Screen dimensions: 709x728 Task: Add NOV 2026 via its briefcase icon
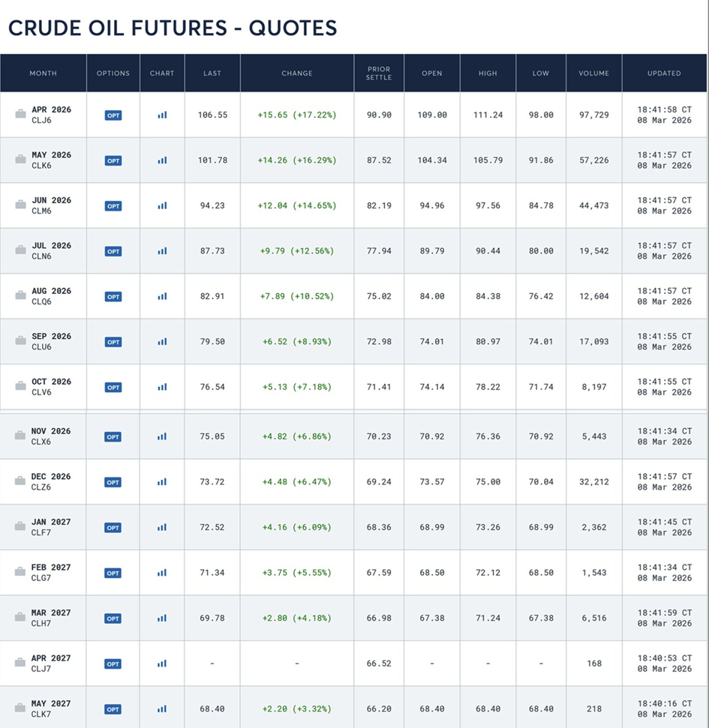coord(21,436)
